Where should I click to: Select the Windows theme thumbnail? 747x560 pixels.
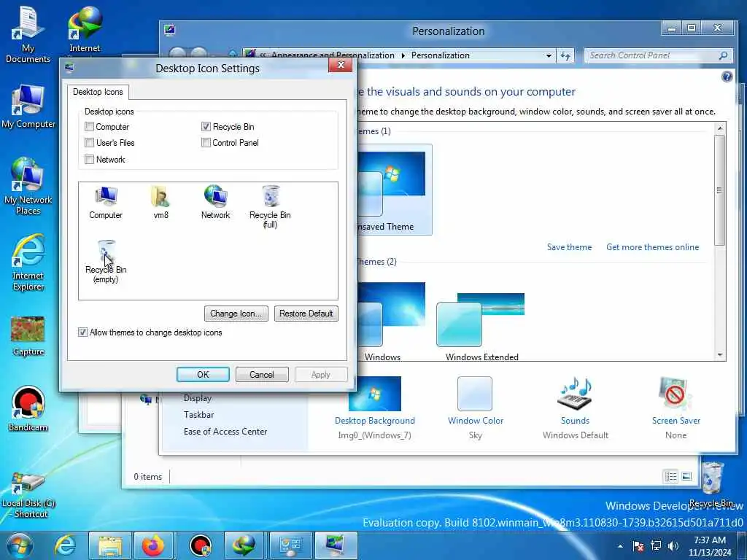click(x=391, y=321)
